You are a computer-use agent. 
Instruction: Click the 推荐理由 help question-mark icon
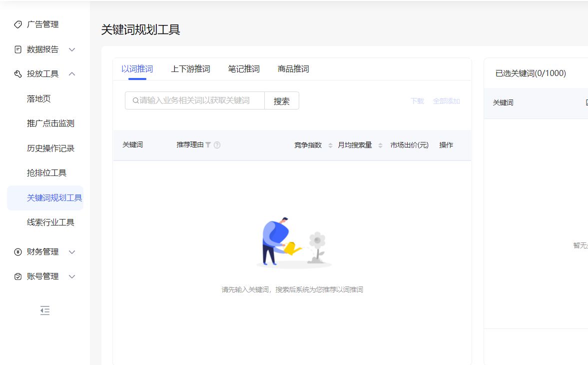[217, 145]
